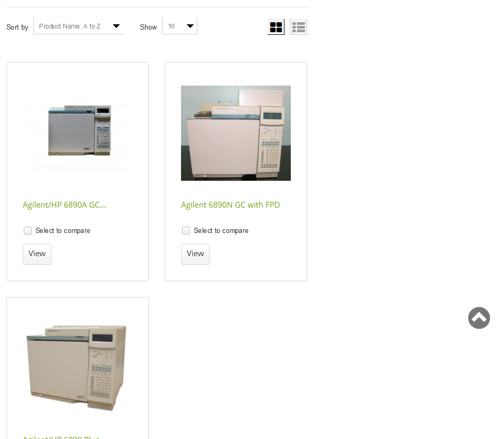Image resolution: width=504 pixels, height=439 pixels.
Task: Open the Agilent/HP 6890 Plus title link
Action: 61,437
